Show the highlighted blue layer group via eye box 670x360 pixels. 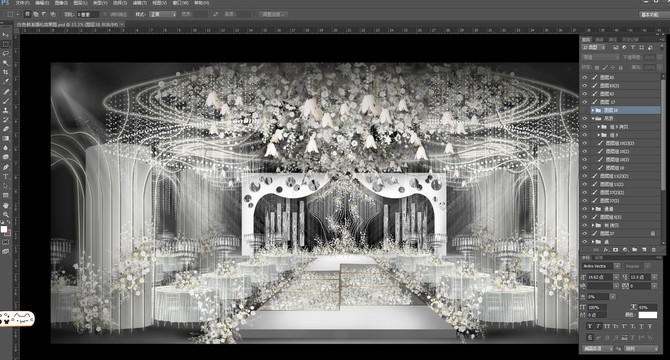tap(585, 110)
